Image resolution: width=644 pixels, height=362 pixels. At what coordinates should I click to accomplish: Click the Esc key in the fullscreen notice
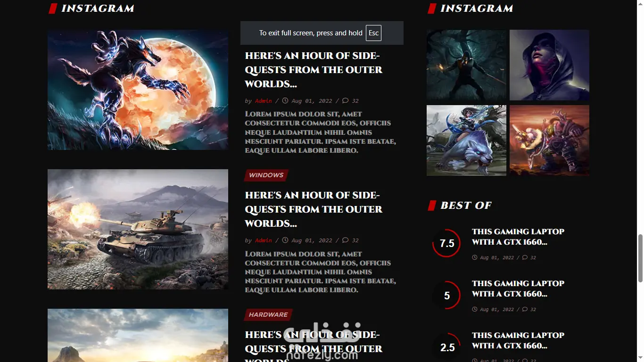373,33
